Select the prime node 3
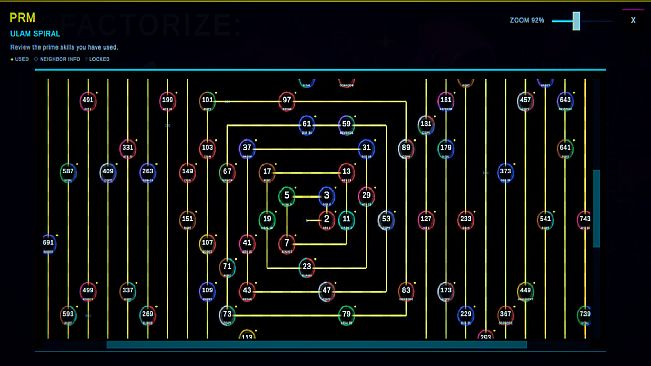 pos(327,196)
